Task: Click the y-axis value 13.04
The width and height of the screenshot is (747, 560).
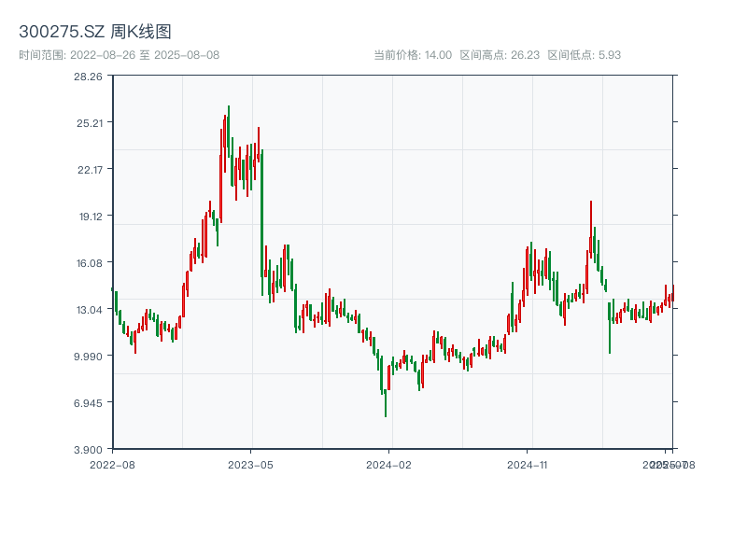Action: tap(90, 310)
